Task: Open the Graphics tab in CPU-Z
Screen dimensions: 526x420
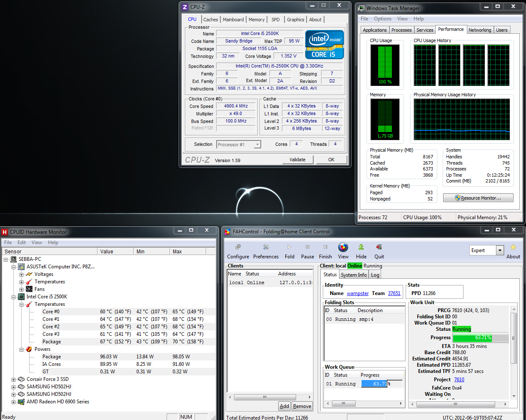Action: coord(296,20)
